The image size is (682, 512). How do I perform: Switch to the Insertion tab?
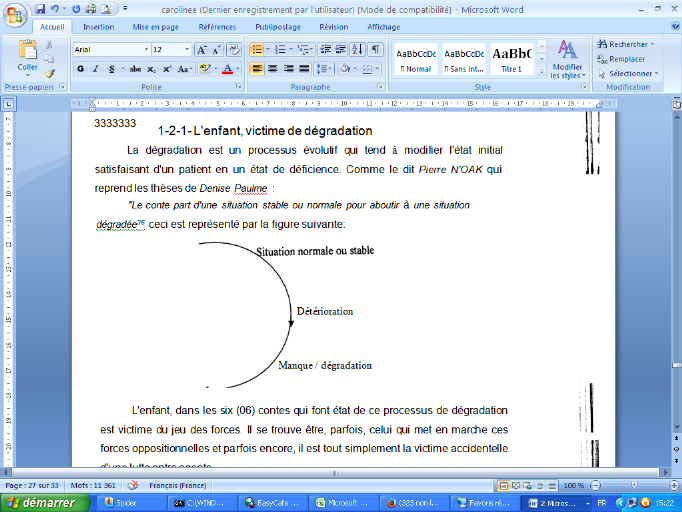click(x=98, y=27)
